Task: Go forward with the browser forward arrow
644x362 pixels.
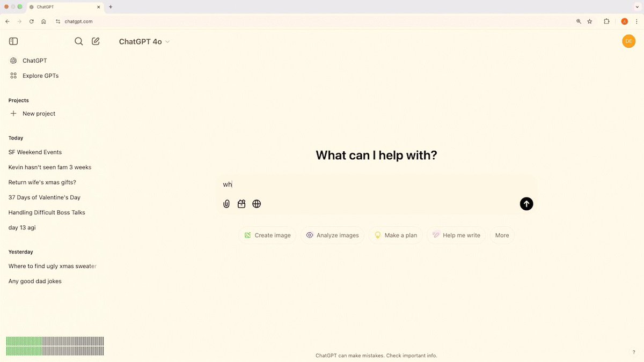Action: coord(19,21)
